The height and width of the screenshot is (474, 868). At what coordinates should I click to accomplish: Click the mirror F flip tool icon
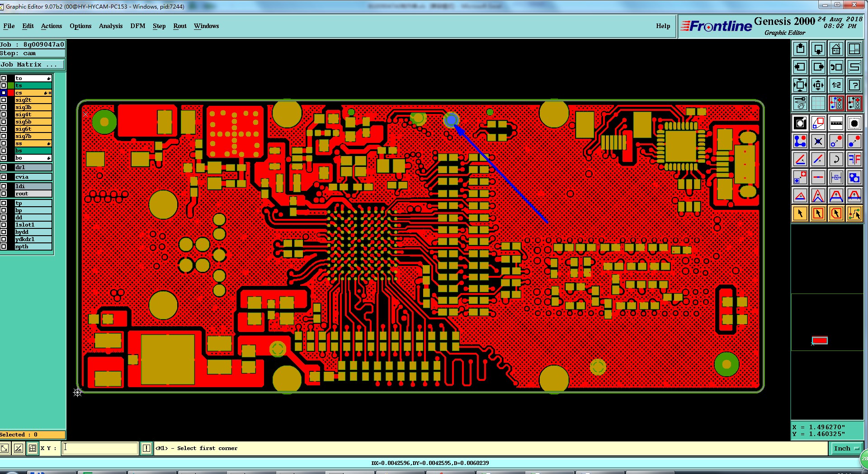pos(854,159)
